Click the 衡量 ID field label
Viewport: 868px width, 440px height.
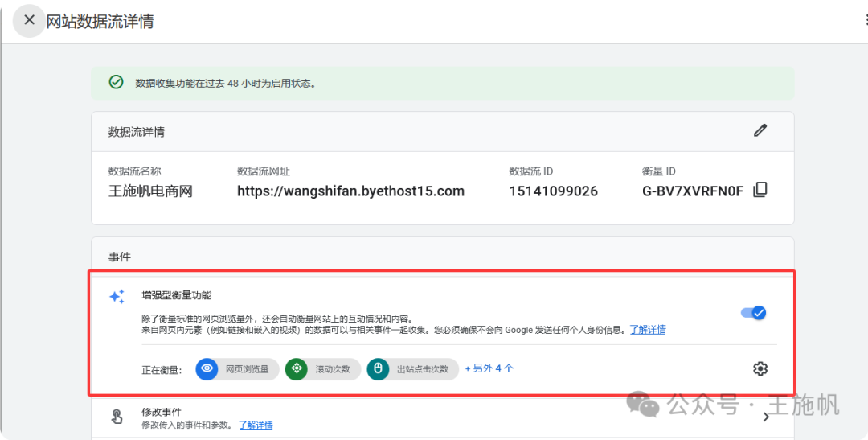pos(659,171)
